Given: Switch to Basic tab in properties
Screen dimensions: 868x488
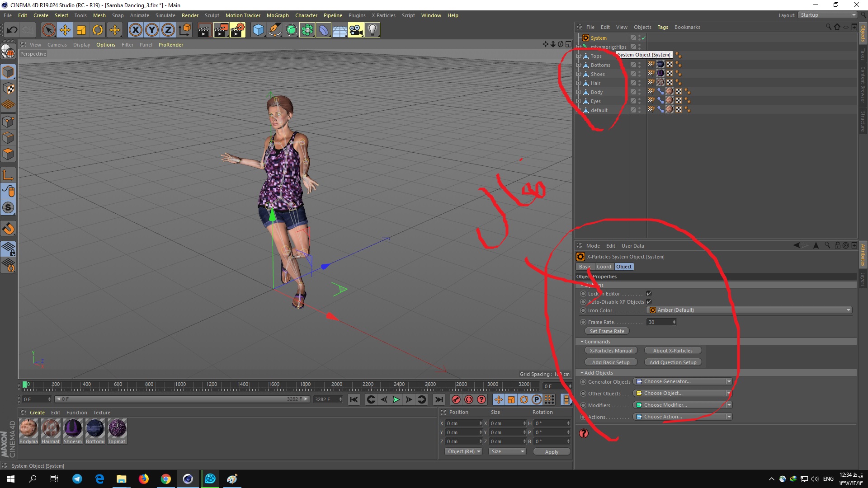Looking at the screenshot, I should click(585, 266).
